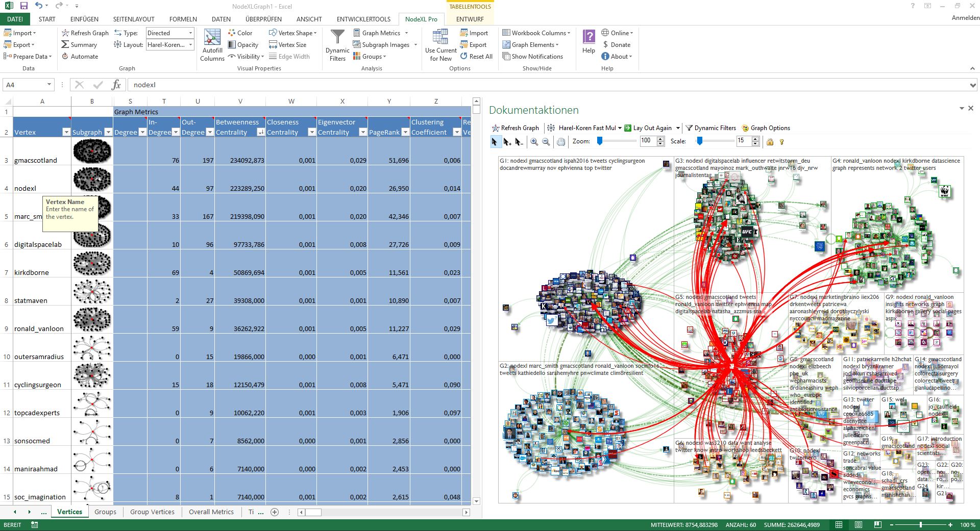Click the zoom out magnifier in graph pane
The height and width of the screenshot is (531, 980).
click(x=546, y=142)
